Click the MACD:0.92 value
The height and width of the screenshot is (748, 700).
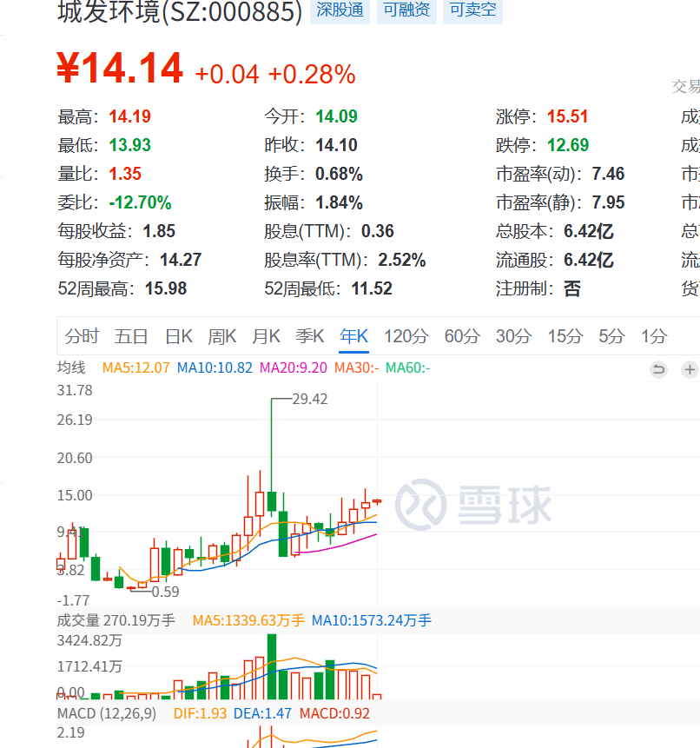coord(334,713)
